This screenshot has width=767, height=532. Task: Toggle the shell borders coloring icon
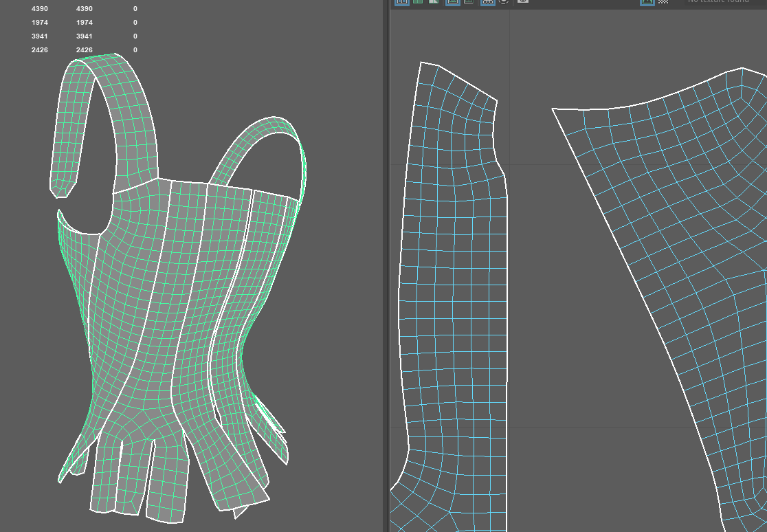pos(469,2)
